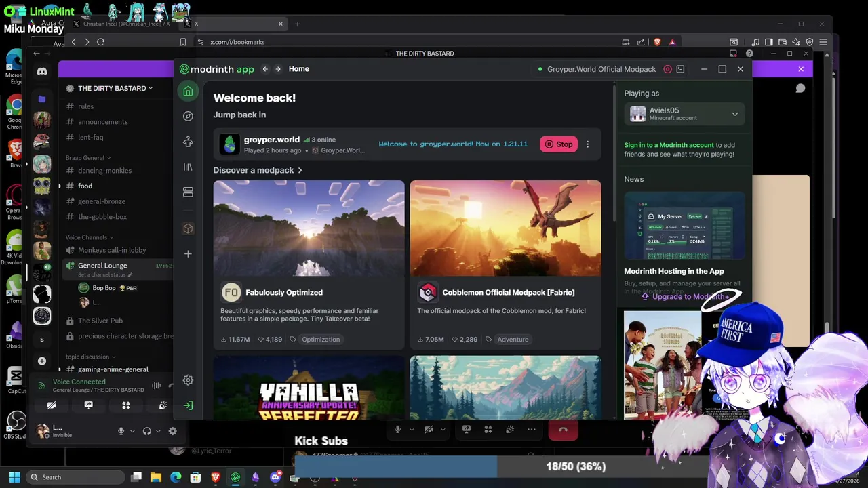Open Microsoft Edge from the taskbar

pyautogui.click(x=176, y=477)
